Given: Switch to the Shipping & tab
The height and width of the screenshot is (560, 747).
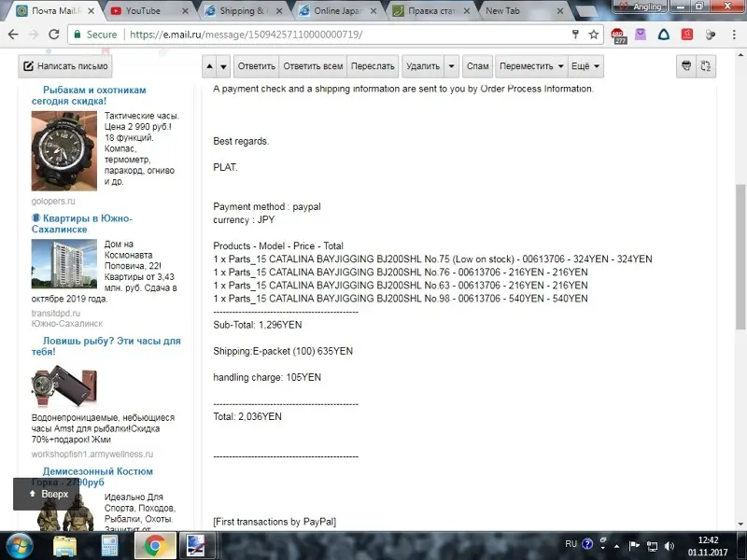Looking at the screenshot, I should 244,10.
